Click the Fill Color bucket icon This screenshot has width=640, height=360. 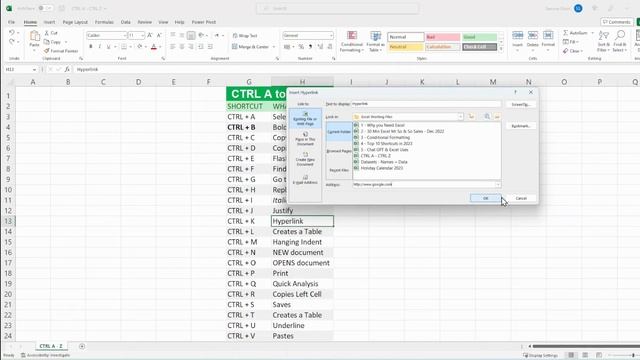point(140,47)
